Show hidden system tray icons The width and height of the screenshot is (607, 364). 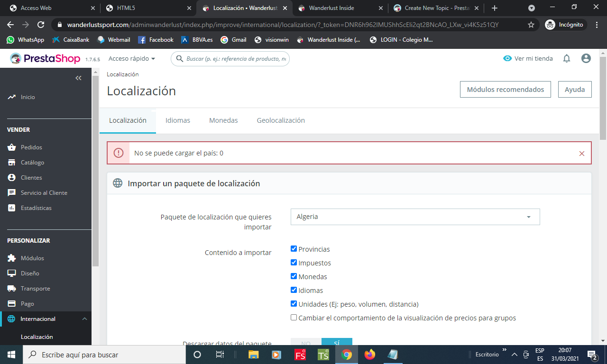(514, 355)
